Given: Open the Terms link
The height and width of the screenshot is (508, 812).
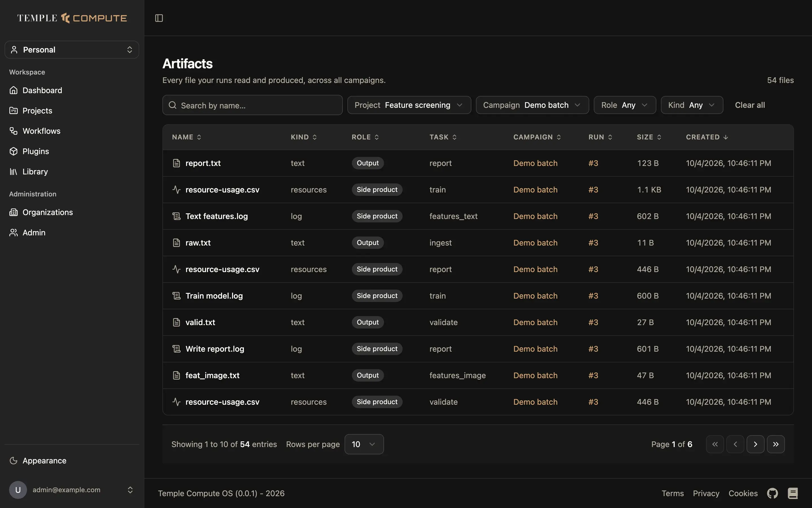Looking at the screenshot, I should (672, 493).
